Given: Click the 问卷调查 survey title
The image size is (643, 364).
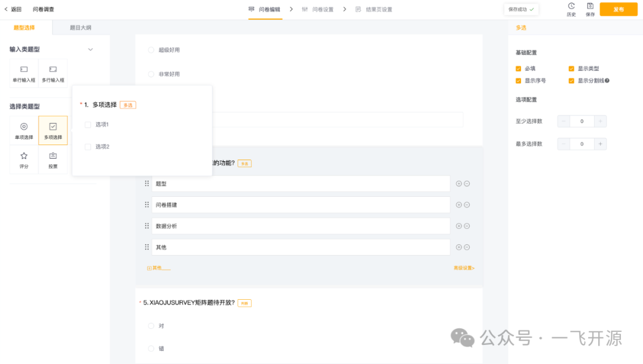Looking at the screenshot, I should (x=43, y=9).
